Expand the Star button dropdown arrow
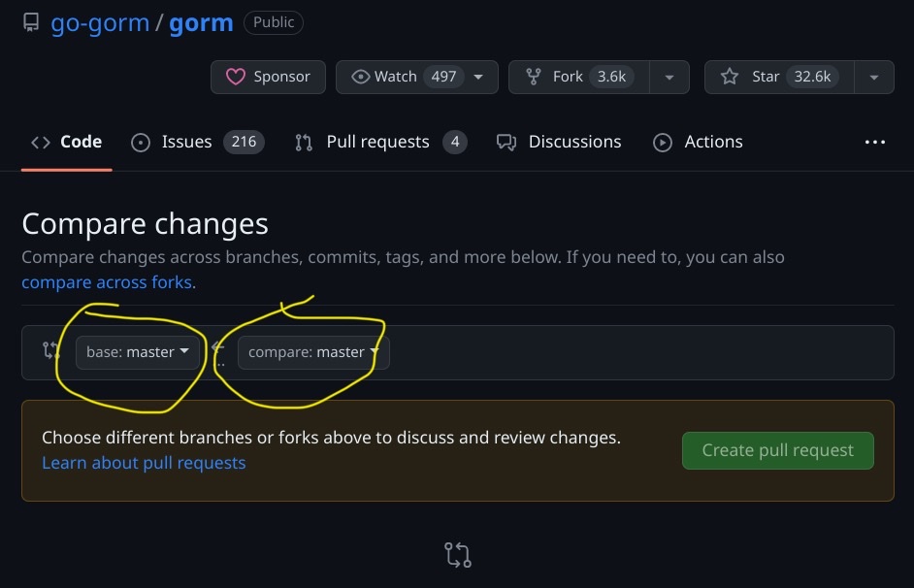The height and width of the screenshot is (588, 914). pyautogui.click(x=873, y=76)
